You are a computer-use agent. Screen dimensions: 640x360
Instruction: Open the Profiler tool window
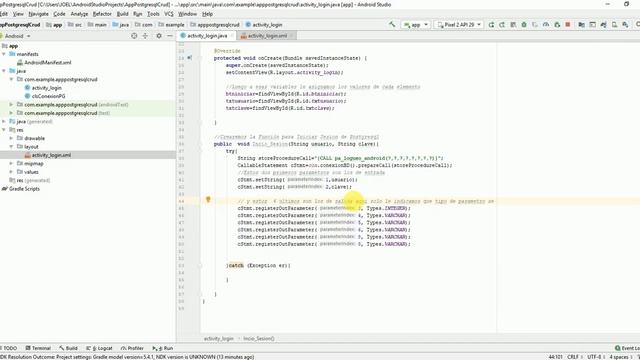[x=132, y=348]
